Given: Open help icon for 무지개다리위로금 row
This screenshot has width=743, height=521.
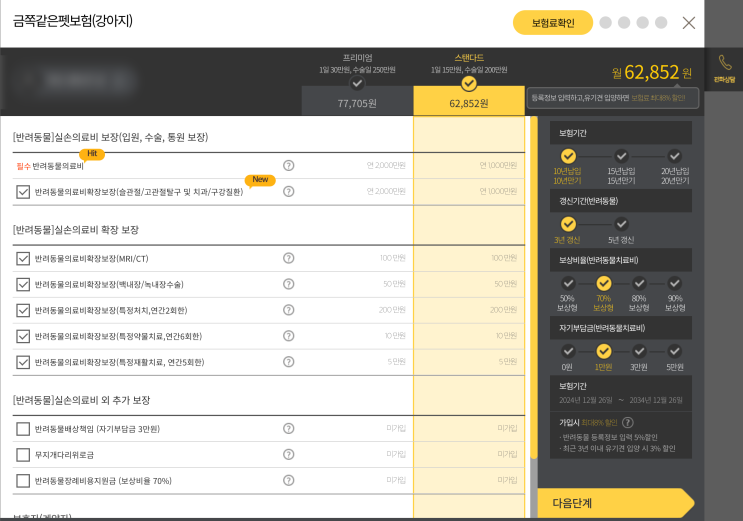Looking at the screenshot, I should (x=289, y=454).
